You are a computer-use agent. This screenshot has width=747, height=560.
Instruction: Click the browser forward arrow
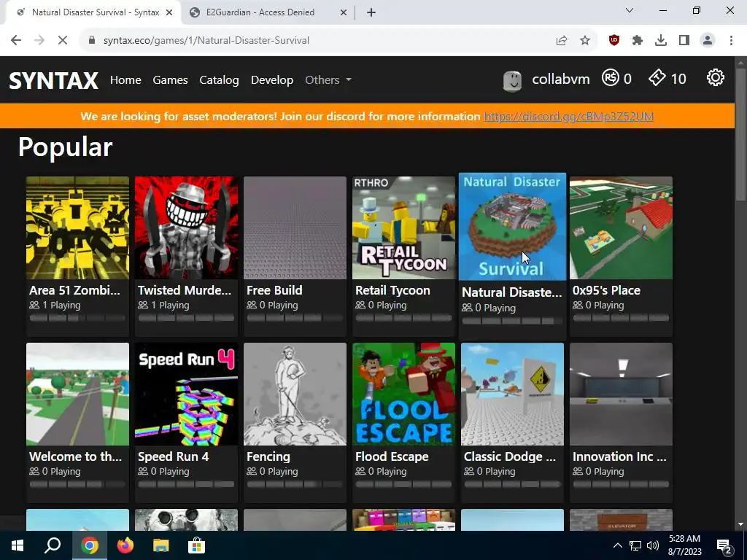click(39, 41)
